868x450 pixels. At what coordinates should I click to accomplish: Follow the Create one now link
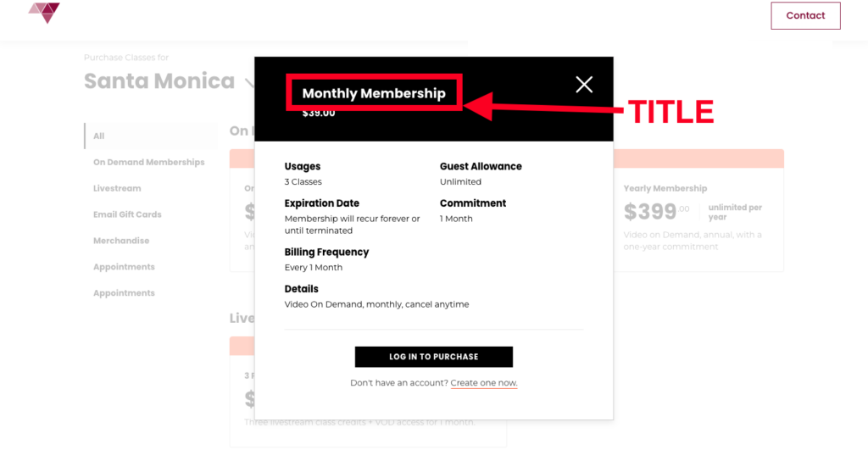click(x=483, y=383)
